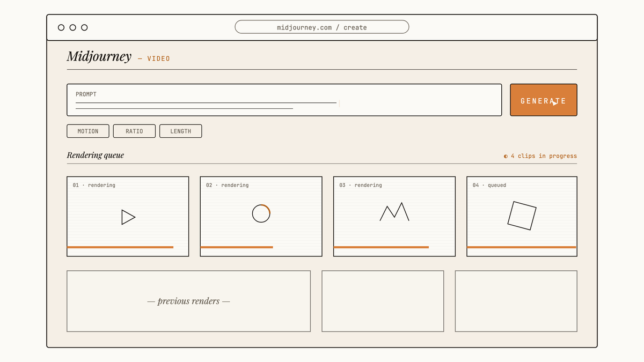The height and width of the screenshot is (362, 644).
Task: Click the '— VIDEO' label
Action: [154, 58]
